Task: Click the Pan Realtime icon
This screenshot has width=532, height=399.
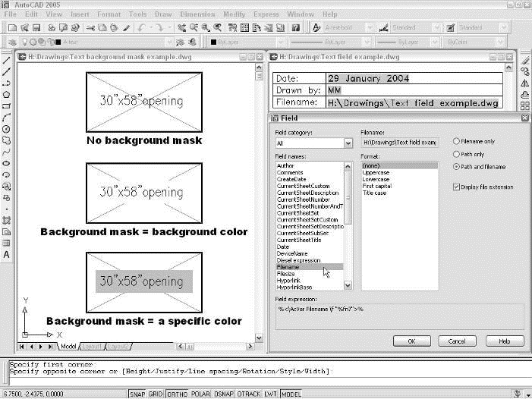Action: (182, 28)
